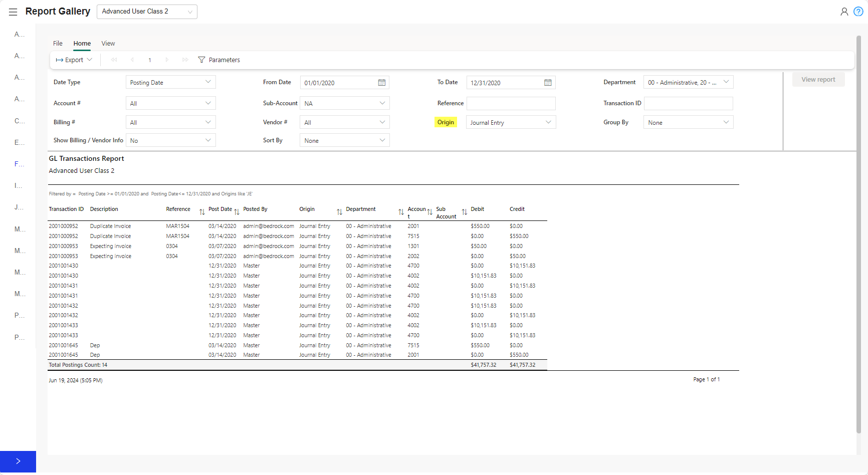Viewport: 868px width, 475px height.
Task: Sort by Post Date column arrows
Action: (x=237, y=212)
